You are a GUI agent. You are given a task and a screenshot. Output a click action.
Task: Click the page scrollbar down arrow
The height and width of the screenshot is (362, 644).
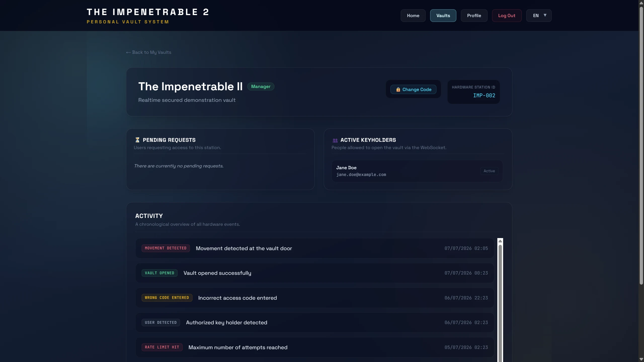coord(641,359)
